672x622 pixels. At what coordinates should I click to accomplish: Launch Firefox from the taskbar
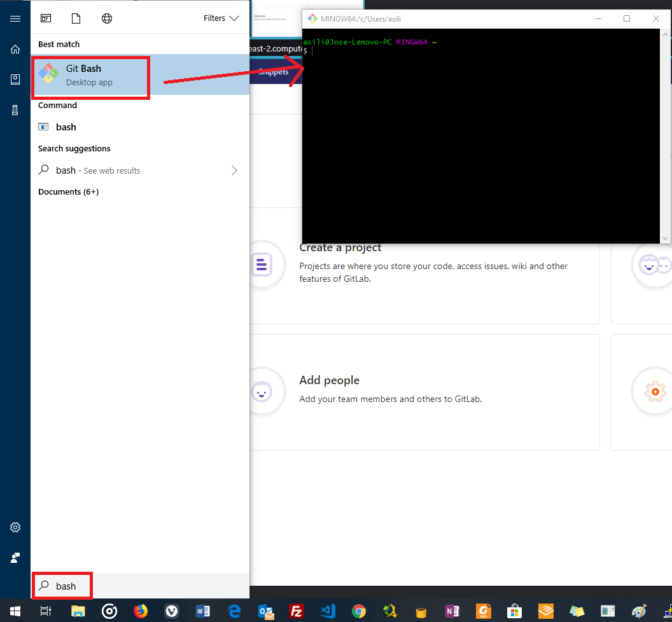[x=141, y=611]
